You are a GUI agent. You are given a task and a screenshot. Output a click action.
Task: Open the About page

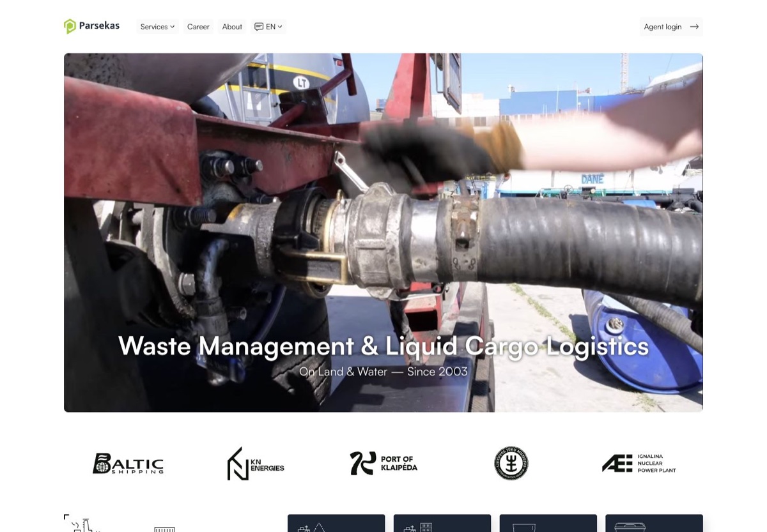click(x=232, y=27)
